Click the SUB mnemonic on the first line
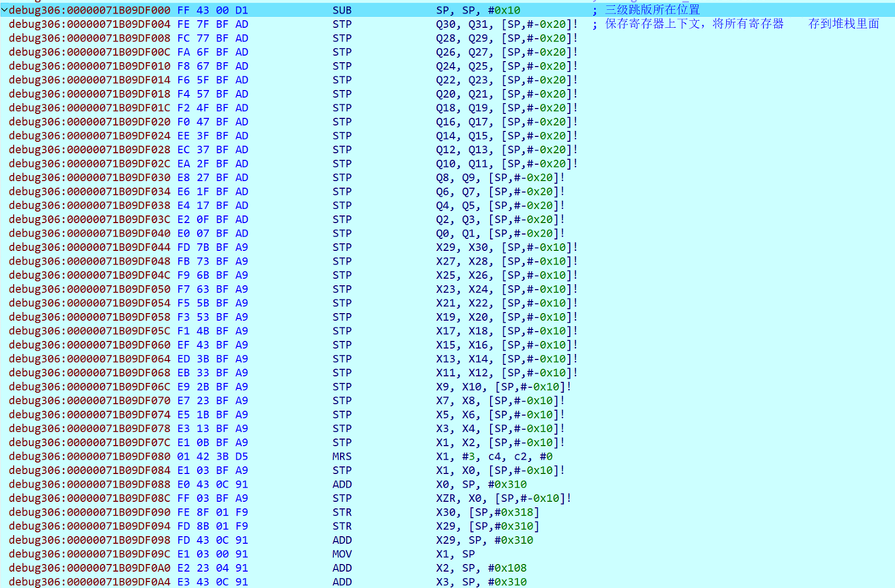Viewport: 895px width, 588px height. 342,10
